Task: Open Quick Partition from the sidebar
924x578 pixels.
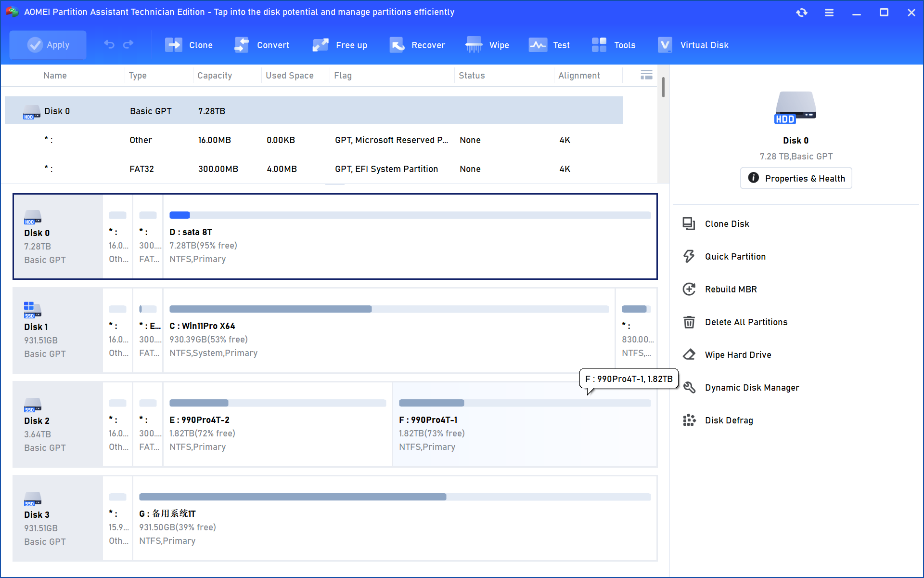Action: [x=735, y=256]
